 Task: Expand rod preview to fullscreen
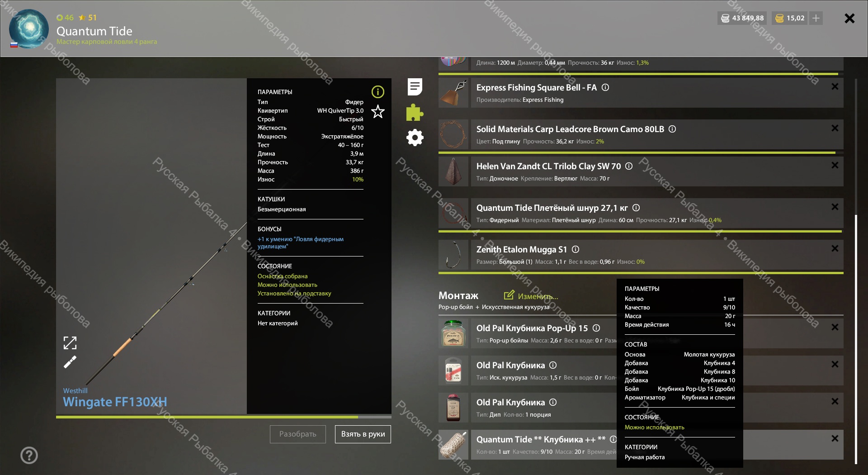pos(70,343)
